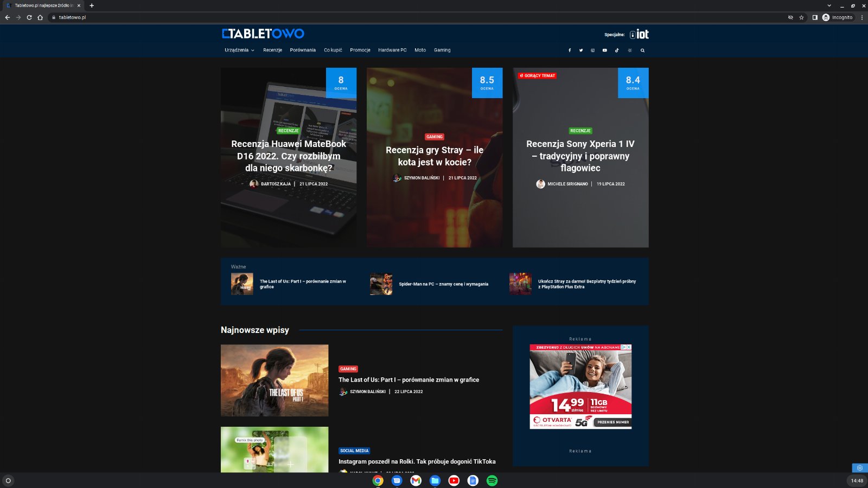Go forward with the browser forward arrow
The image size is (868, 488).
pos(18,17)
